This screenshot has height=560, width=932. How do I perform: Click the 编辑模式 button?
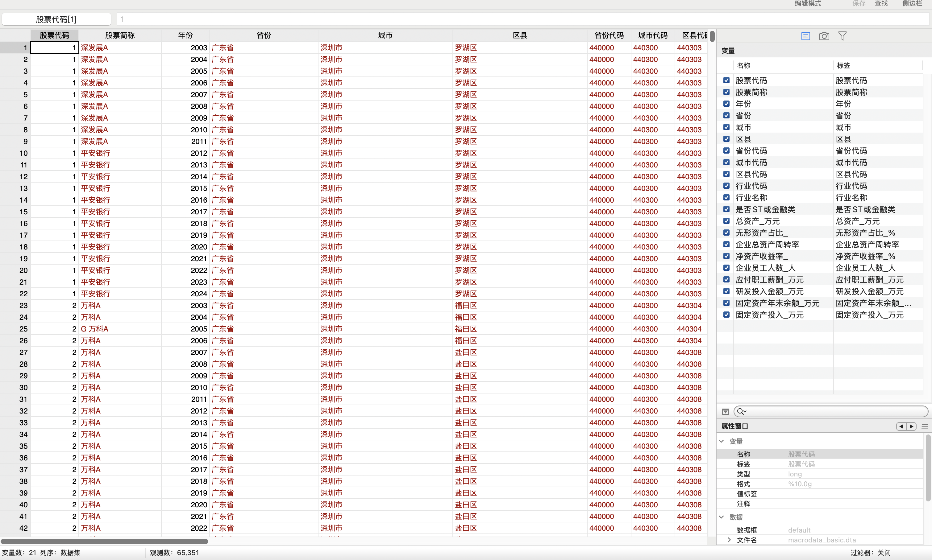click(808, 3)
